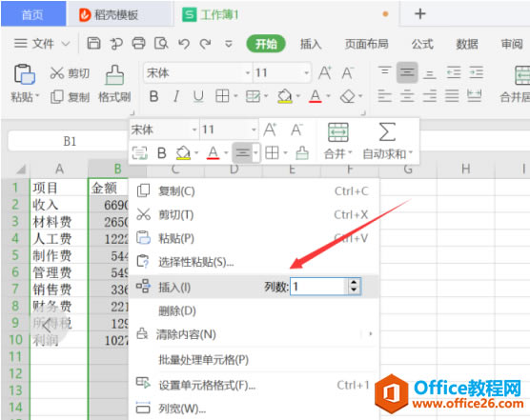Toggle Underline in the ribbon
The height and width of the screenshot is (420, 530).
click(198, 96)
